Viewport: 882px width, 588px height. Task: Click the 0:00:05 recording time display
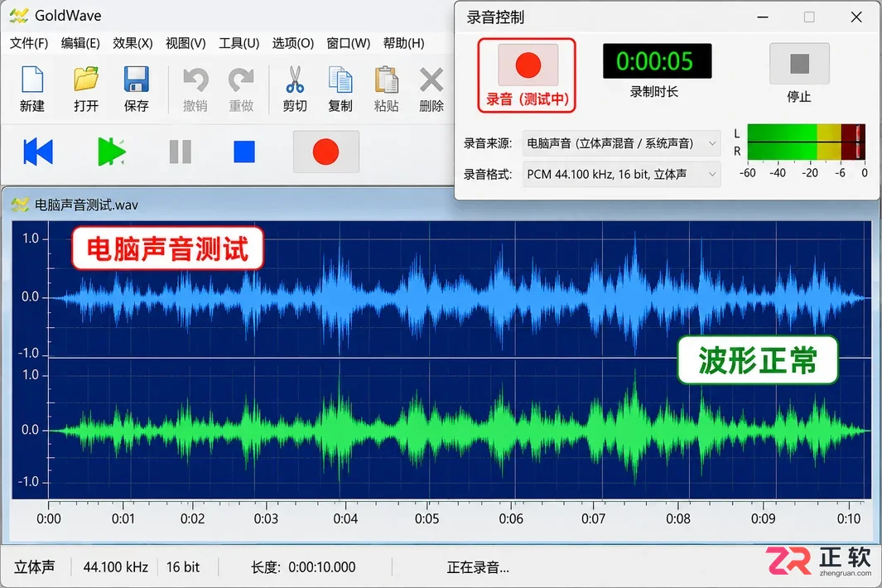point(657,61)
